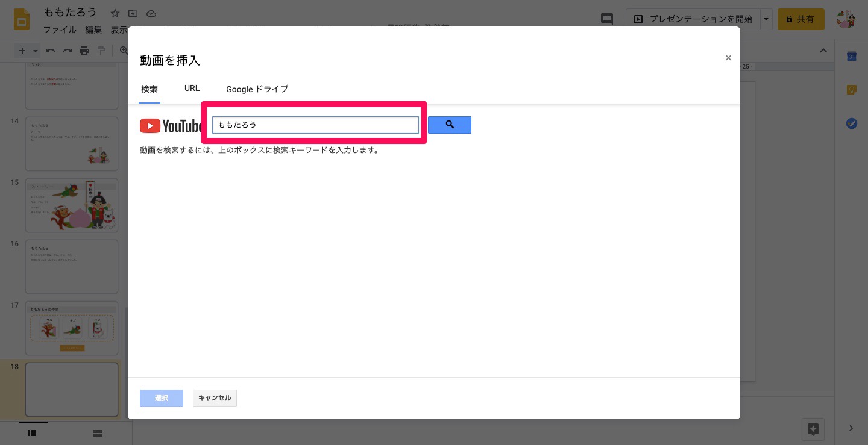Open Google Calendar side panel icon
868x445 pixels.
(852, 57)
